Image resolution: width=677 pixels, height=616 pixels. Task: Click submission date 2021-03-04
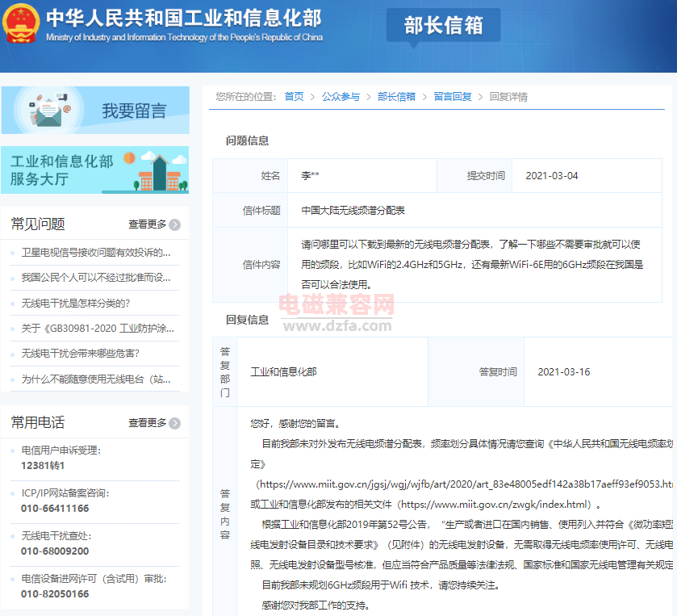pyautogui.click(x=552, y=176)
